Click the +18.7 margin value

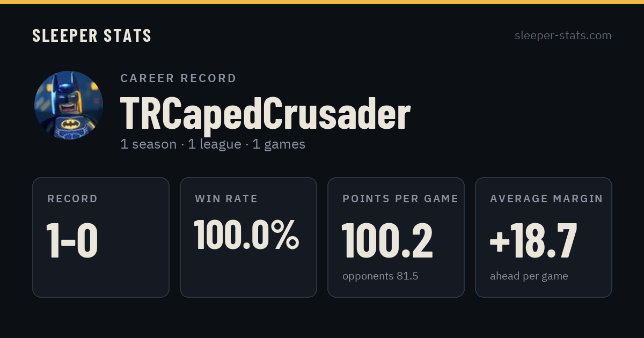(533, 240)
